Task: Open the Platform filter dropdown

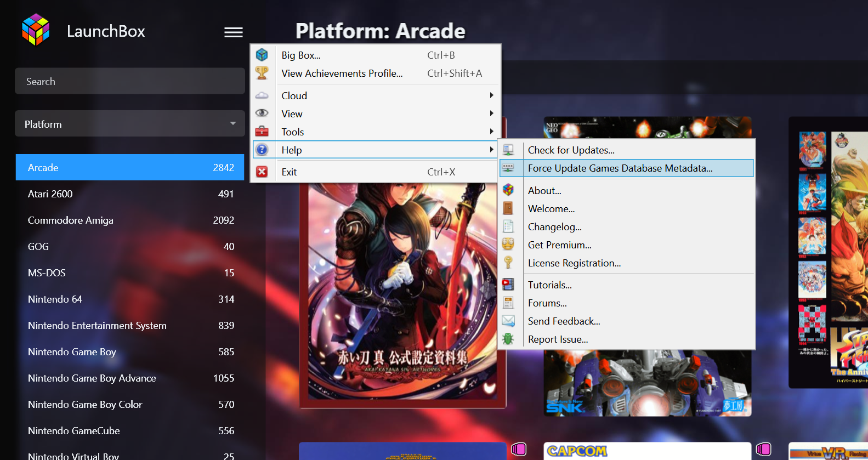Action: point(130,124)
